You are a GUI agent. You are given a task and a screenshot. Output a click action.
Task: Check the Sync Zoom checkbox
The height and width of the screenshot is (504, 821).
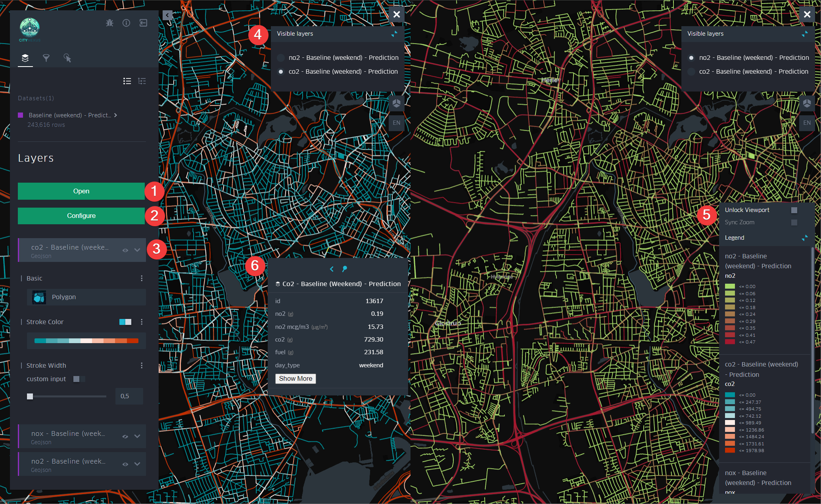[x=794, y=222]
